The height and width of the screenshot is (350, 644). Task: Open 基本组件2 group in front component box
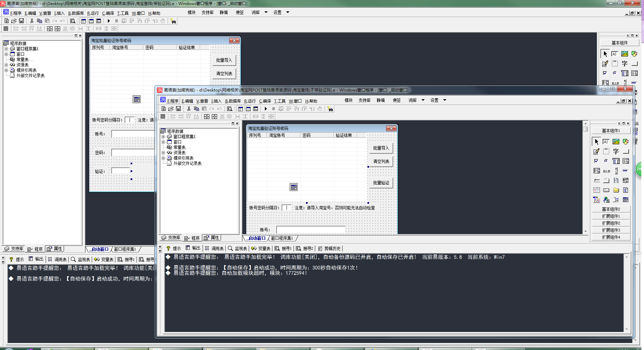[611, 209]
